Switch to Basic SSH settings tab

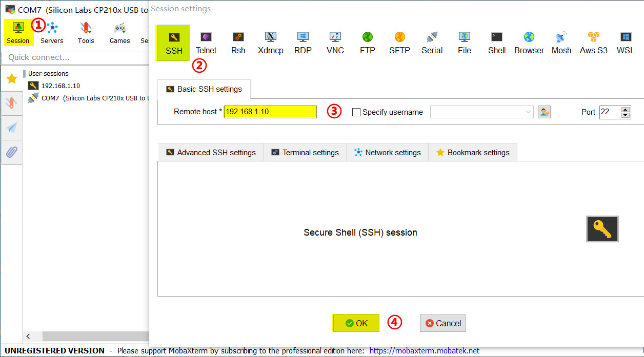tap(204, 89)
